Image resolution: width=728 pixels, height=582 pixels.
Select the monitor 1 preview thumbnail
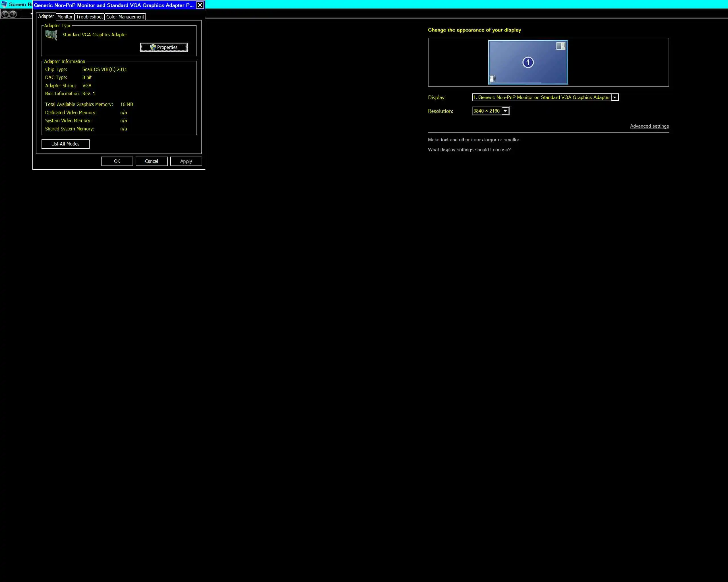point(513,72)
